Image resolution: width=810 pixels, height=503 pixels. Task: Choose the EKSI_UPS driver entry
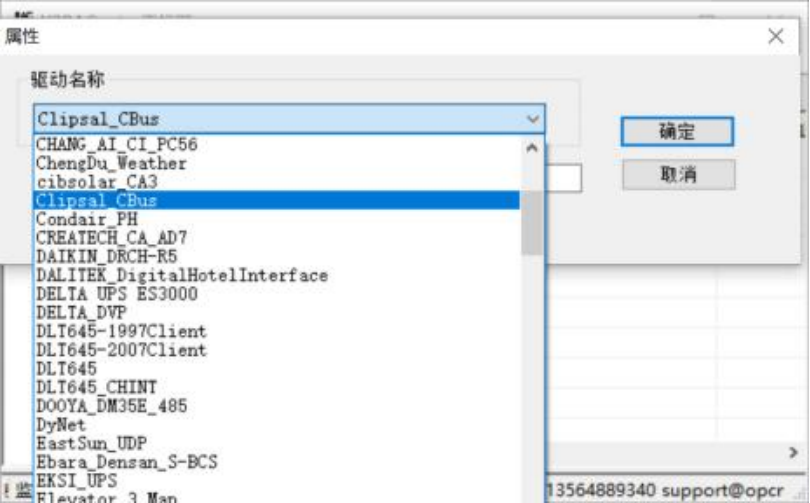[277, 480]
